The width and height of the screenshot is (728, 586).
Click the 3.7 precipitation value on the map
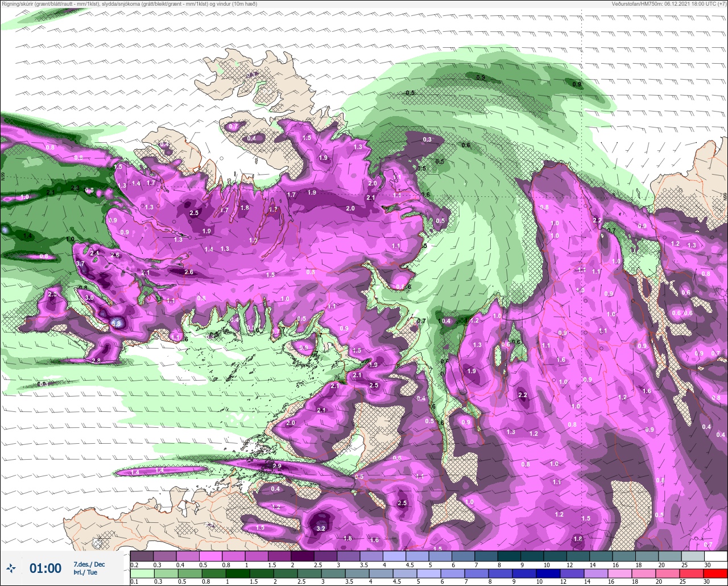80,264
